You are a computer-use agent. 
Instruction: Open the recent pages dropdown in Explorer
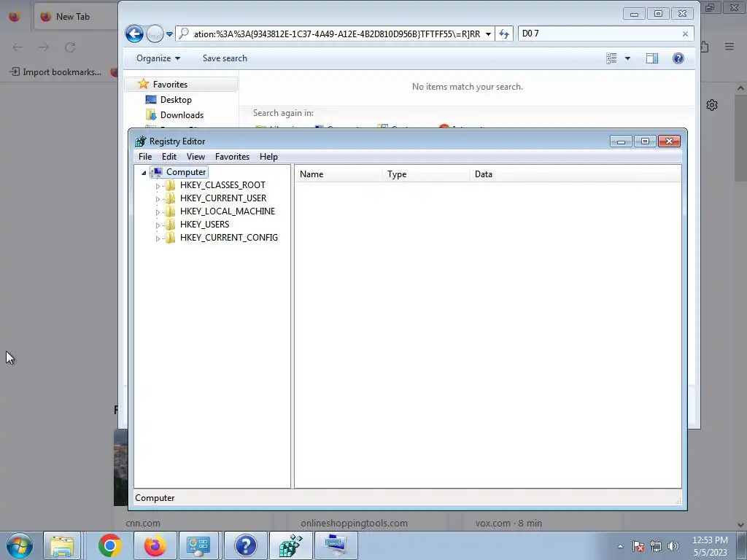click(169, 34)
